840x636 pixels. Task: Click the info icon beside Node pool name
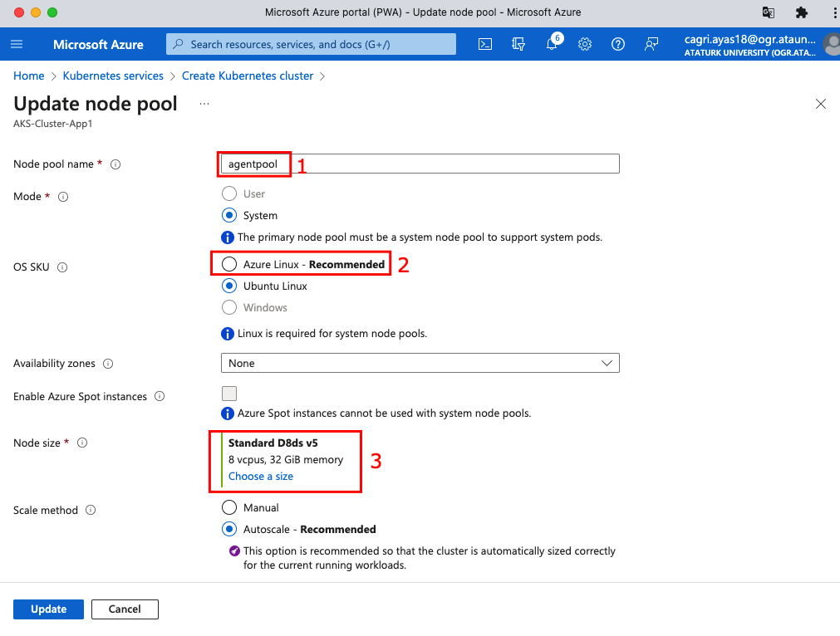[115, 164]
